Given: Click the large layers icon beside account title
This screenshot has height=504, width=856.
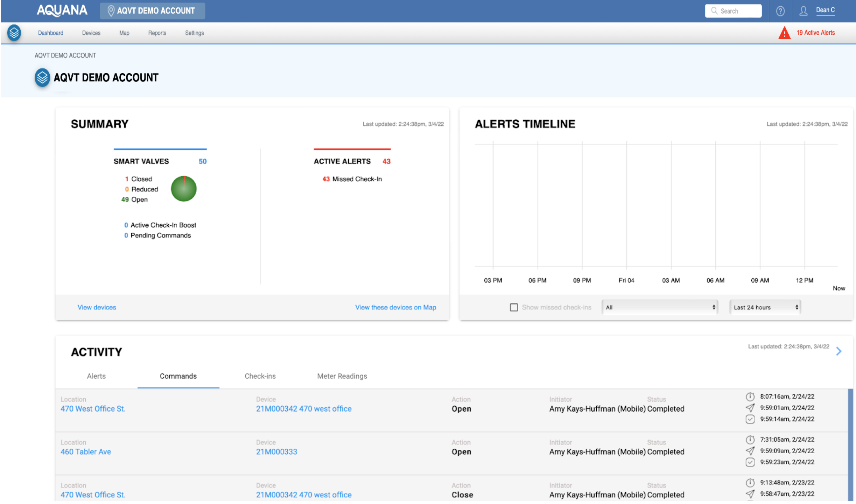Looking at the screenshot, I should (42, 77).
